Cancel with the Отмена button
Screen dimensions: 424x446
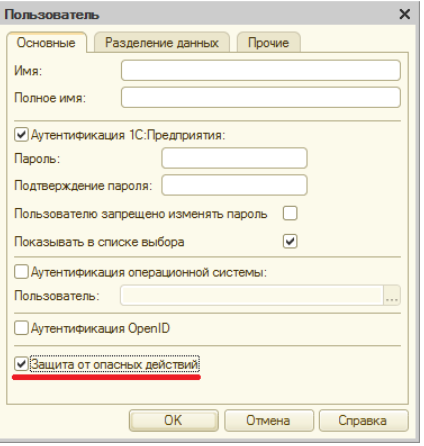point(269,420)
